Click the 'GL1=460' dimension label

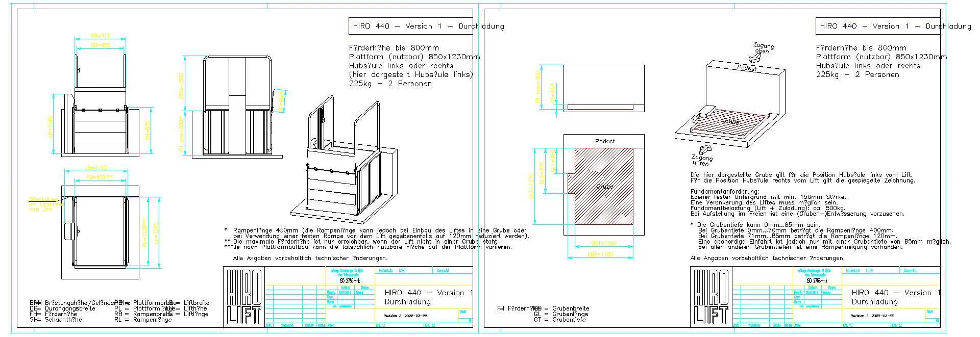[x=552, y=160]
